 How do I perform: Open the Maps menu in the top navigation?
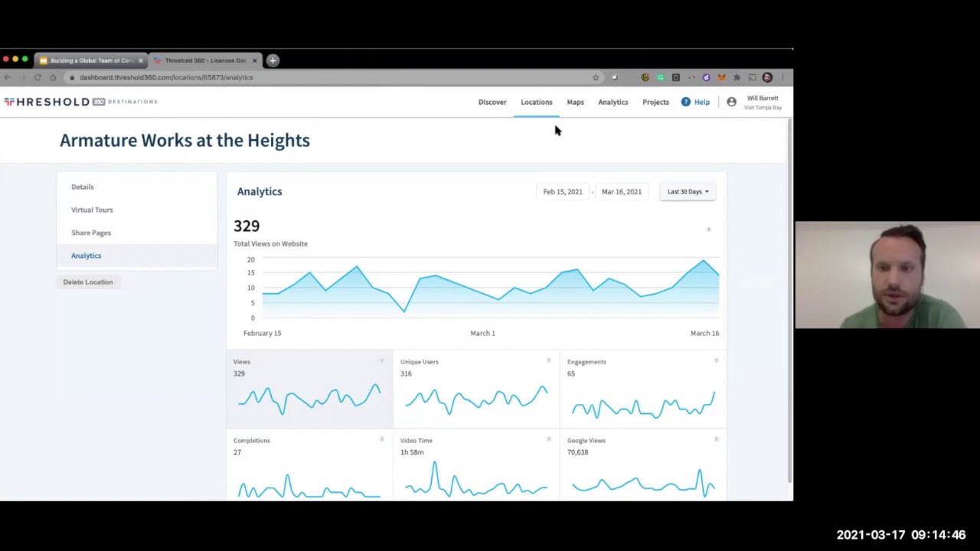coord(575,102)
